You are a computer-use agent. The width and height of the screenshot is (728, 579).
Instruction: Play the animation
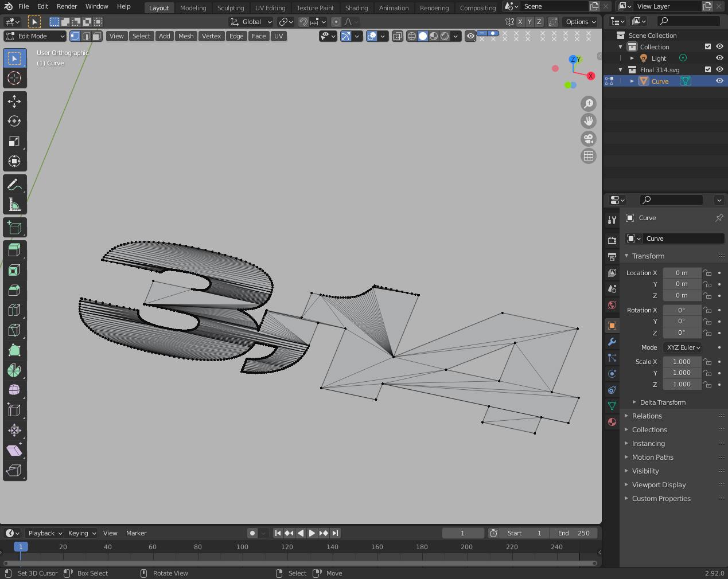click(x=312, y=533)
